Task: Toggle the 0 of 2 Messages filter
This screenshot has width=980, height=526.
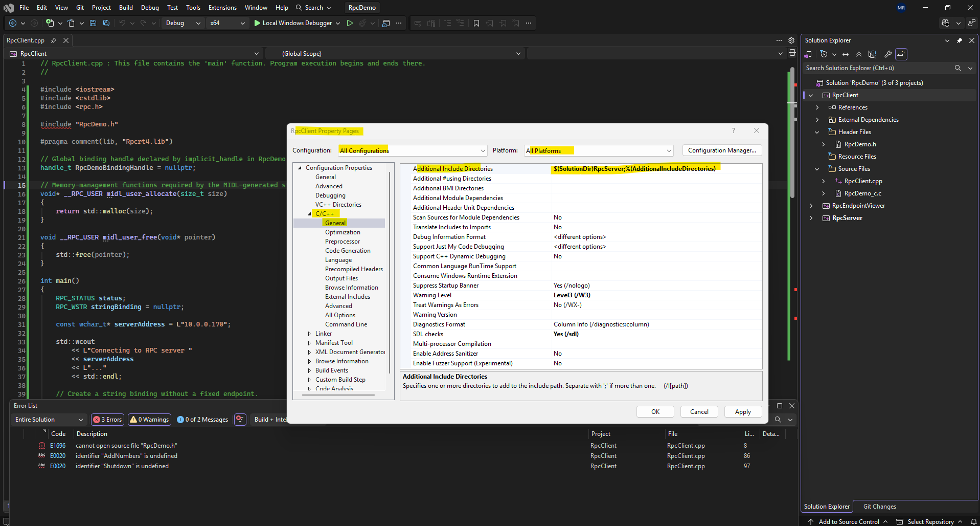Action: (202, 420)
